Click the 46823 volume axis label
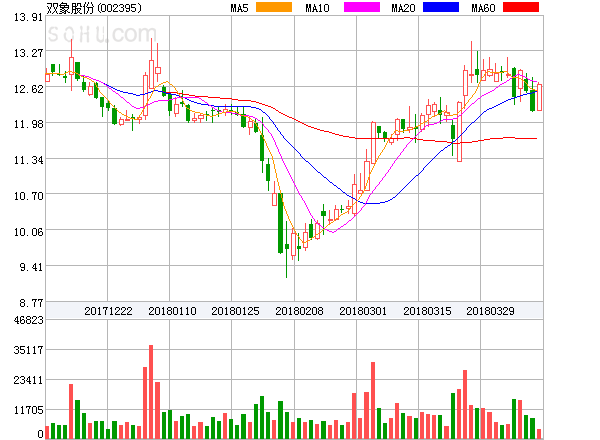 point(28,320)
